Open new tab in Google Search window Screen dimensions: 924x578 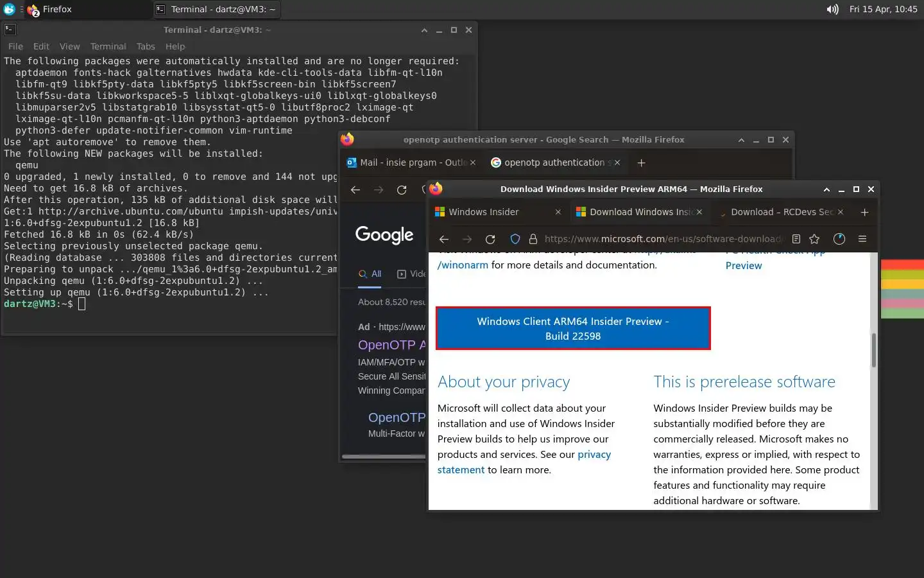point(641,162)
